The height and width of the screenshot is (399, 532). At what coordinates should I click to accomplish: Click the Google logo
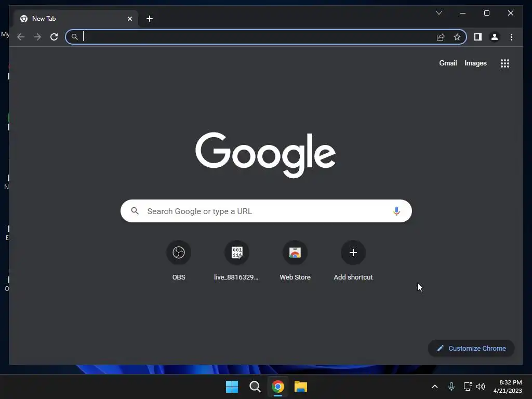click(265, 155)
